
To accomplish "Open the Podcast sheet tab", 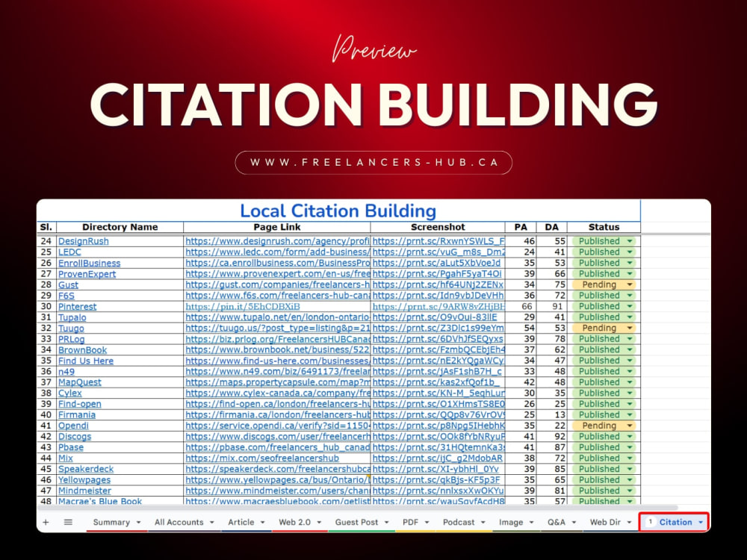I will click(459, 523).
